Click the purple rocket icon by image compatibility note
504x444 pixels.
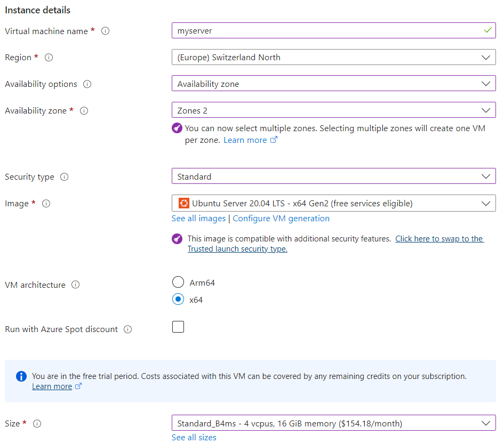click(177, 239)
